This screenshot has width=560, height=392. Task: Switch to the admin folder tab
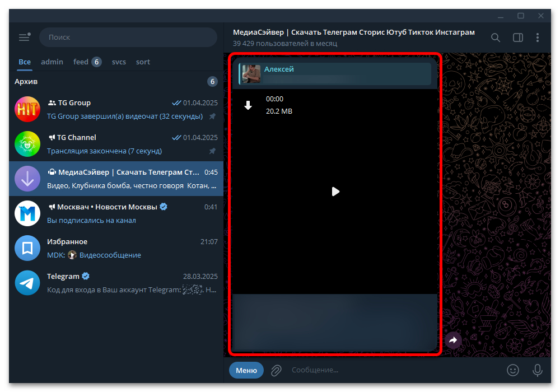52,62
